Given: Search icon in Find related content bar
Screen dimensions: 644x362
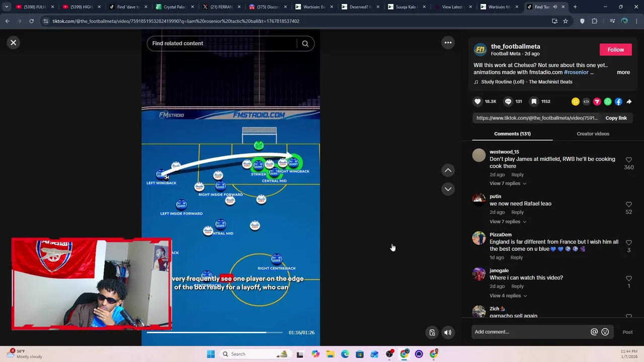Looking at the screenshot, I should pos(305,43).
